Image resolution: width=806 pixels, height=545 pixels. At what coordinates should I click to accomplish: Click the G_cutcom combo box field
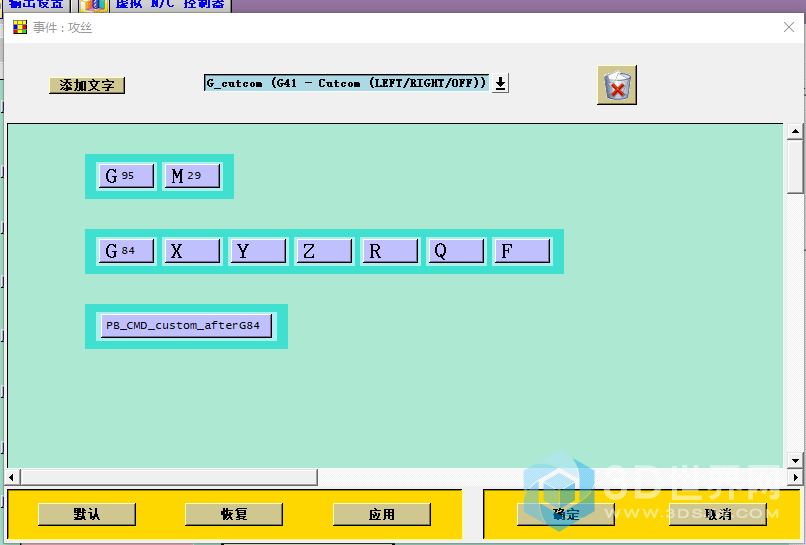[x=346, y=83]
